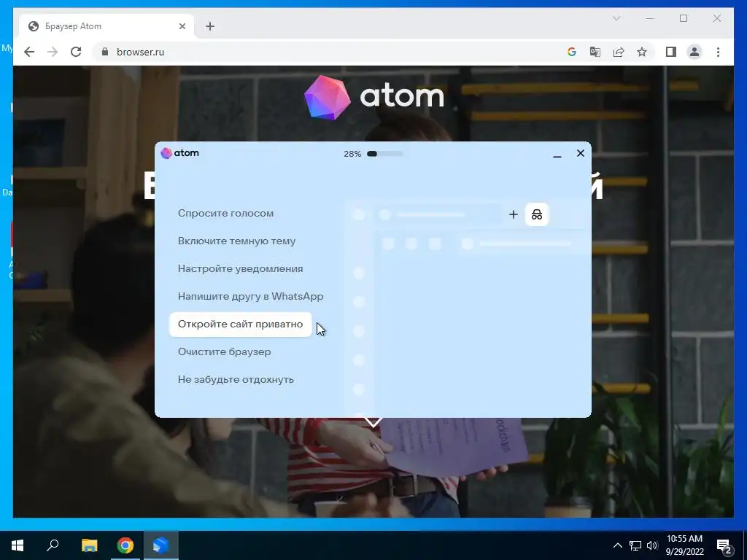Click the incognito icon in installer preview

click(x=537, y=214)
